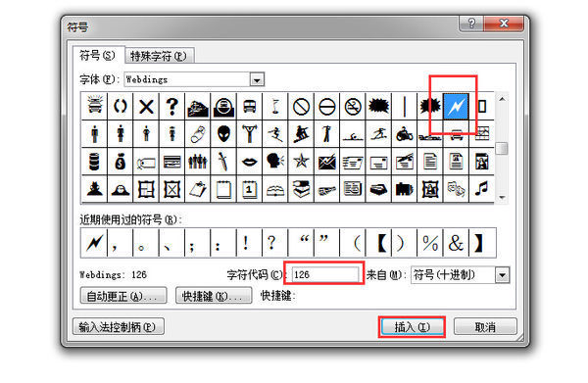Select the framed box with X symbol
Viewport: 588px width, 383px height.
pos(172,189)
